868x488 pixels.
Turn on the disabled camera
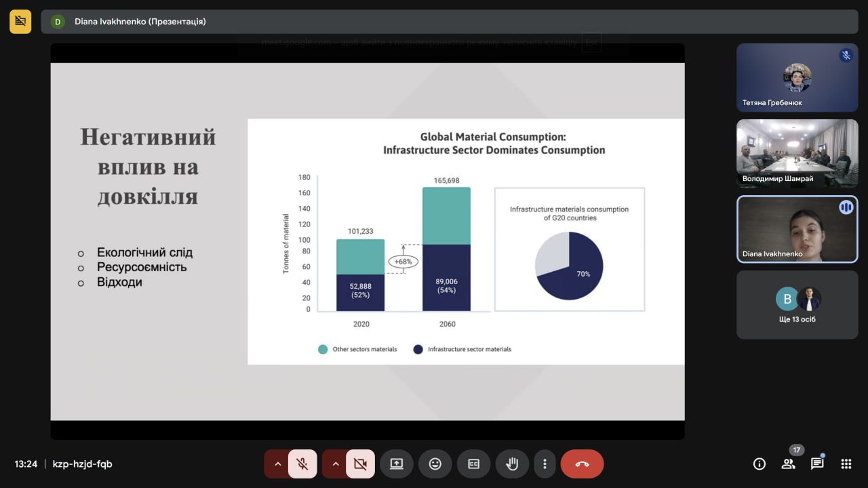pos(360,464)
